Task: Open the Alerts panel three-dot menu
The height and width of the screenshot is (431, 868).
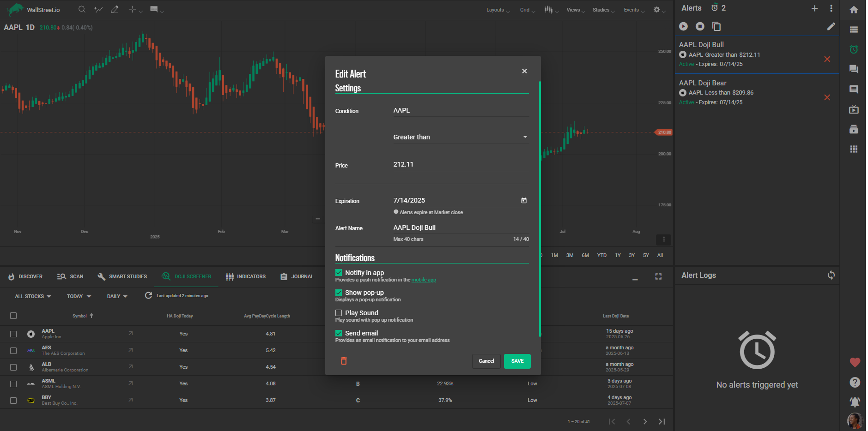Action: pos(831,8)
